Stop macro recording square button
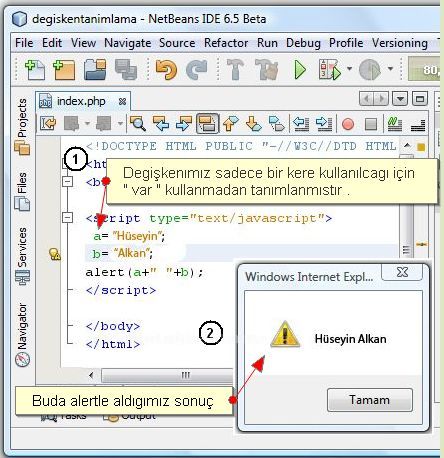This screenshot has height=458, width=444. (x=371, y=124)
